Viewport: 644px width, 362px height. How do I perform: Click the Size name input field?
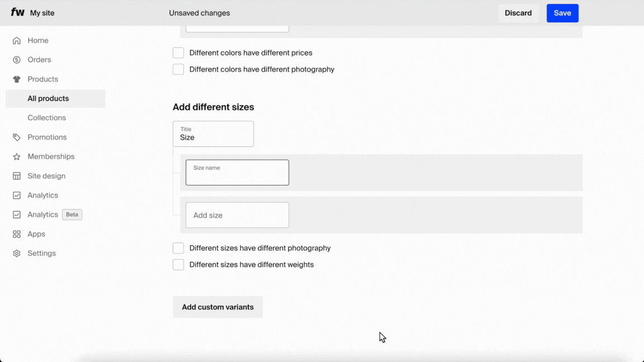click(237, 173)
